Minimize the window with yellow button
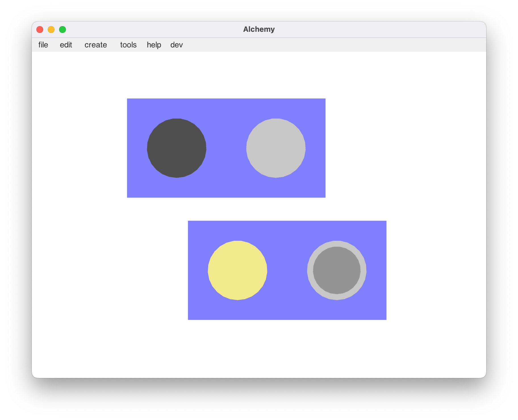The width and height of the screenshot is (518, 420). tap(51, 30)
